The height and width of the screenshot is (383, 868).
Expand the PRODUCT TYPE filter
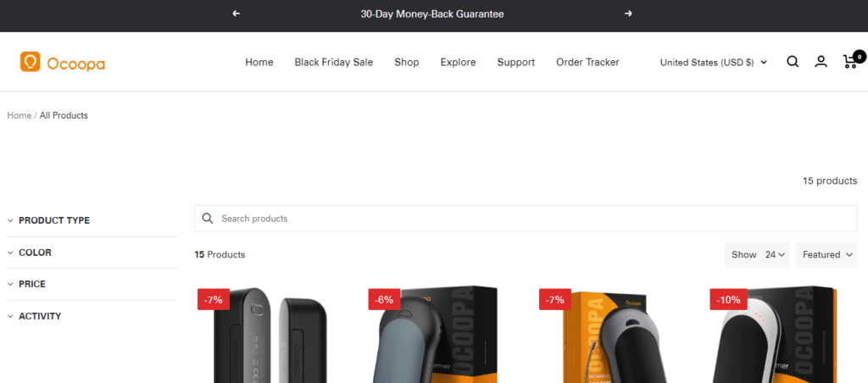tap(92, 220)
